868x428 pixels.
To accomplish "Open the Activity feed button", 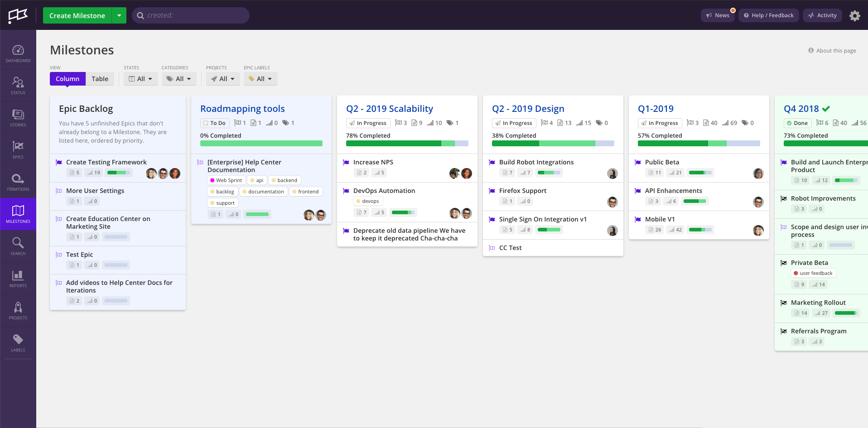I will (823, 15).
